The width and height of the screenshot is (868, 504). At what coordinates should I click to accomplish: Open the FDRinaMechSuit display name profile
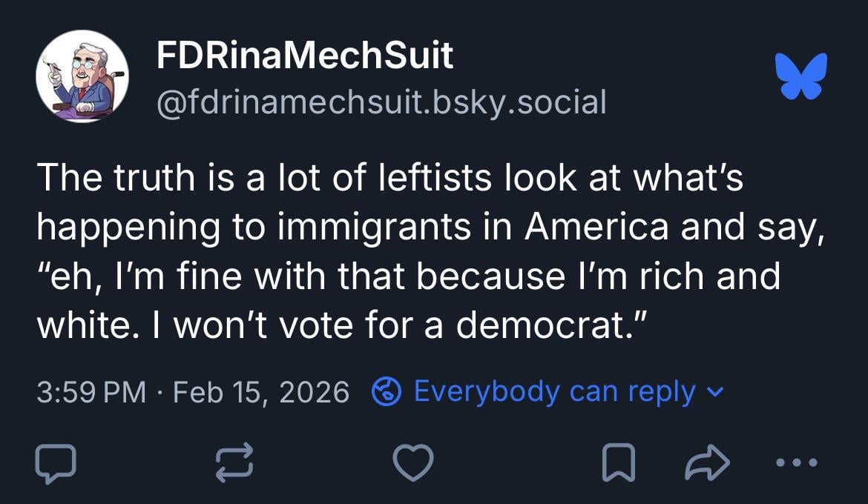click(x=304, y=56)
